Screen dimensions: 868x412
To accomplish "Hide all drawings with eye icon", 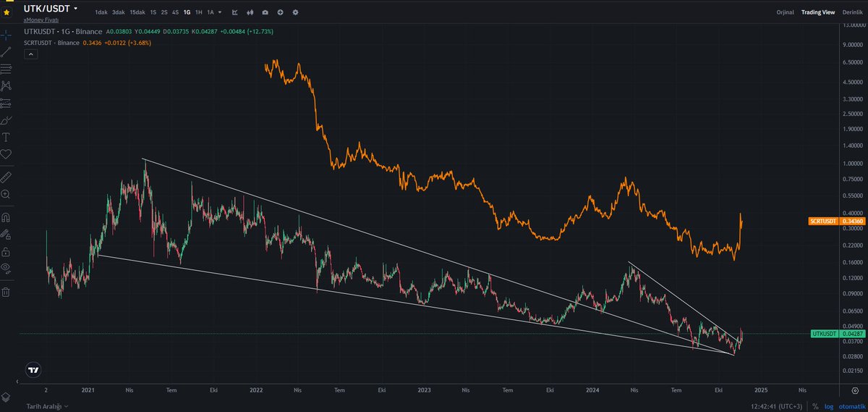I will [x=7, y=269].
